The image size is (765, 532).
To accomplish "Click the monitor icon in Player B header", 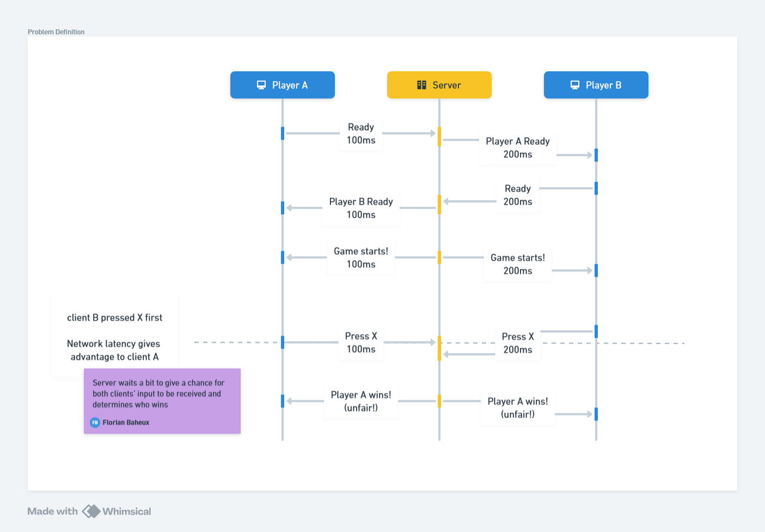I will [575, 85].
